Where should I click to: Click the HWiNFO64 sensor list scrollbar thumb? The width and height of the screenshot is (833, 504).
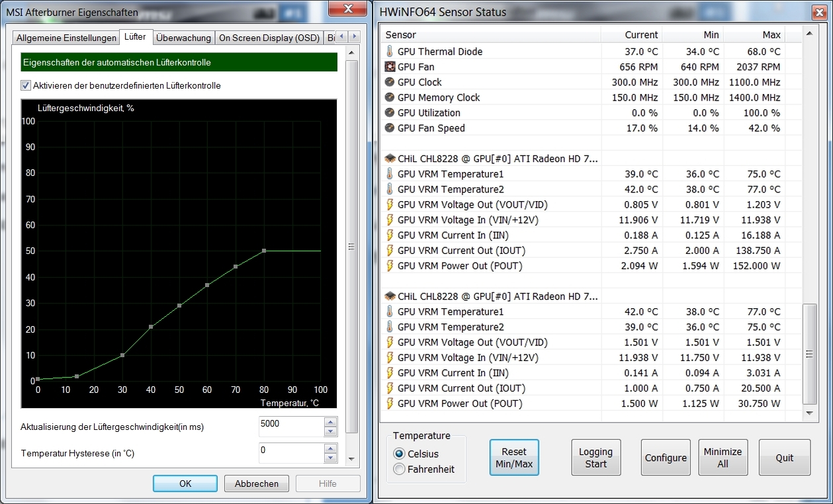[x=809, y=354]
